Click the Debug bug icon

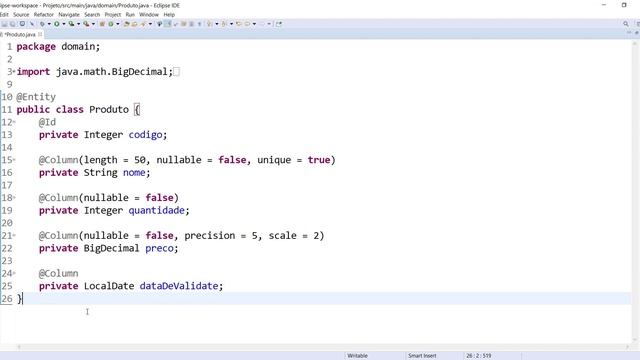(42, 24)
